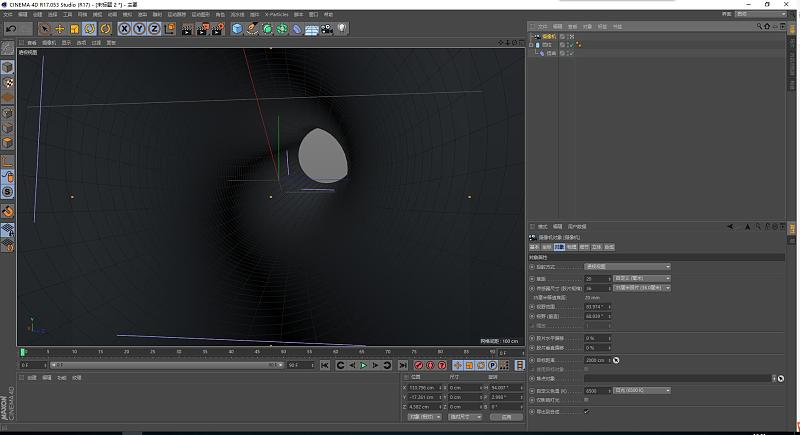Click the red Record Active Objects button
800x435 pixels.
417,366
